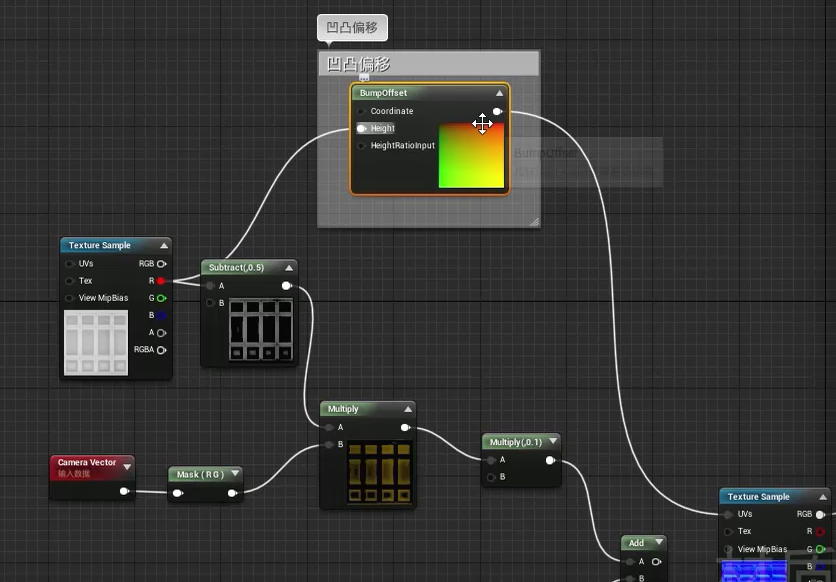Click RGBA output pin on white-preview Texture Sample
Screen dimensions: 836x582
tap(162, 350)
